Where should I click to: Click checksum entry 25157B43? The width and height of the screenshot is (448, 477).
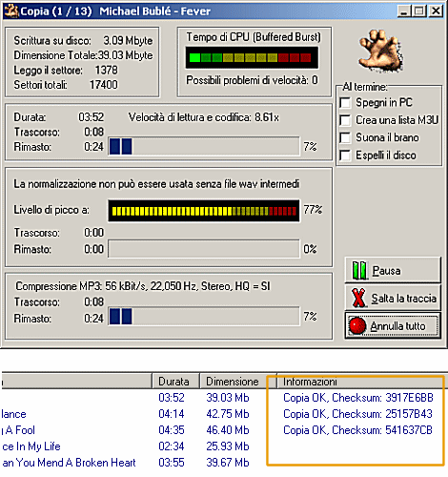(357, 414)
